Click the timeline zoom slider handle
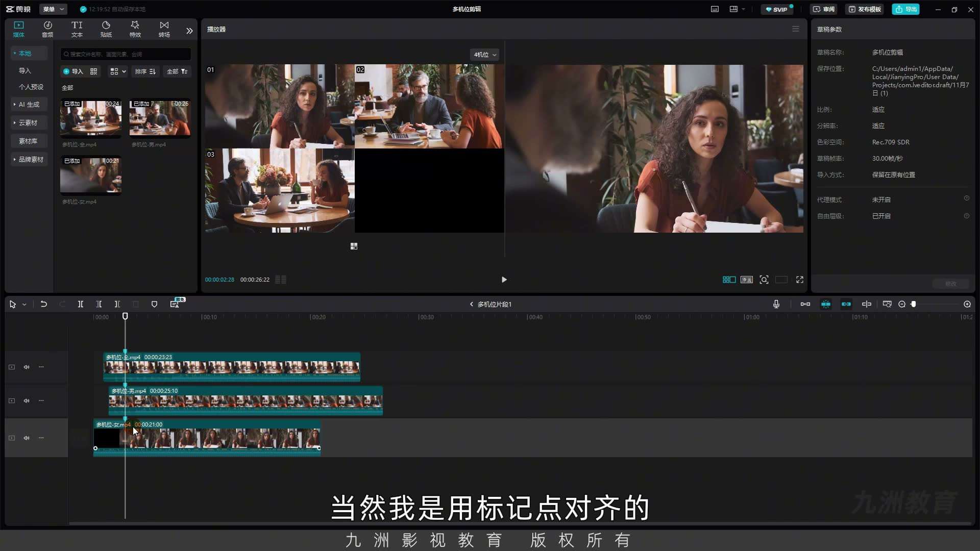980x551 pixels. tap(914, 304)
